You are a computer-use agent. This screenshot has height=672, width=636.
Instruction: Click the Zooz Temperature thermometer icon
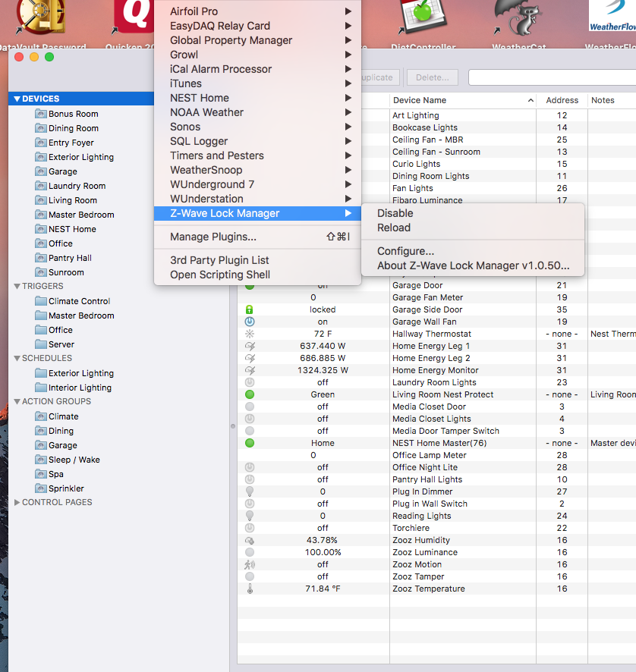pyautogui.click(x=250, y=589)
